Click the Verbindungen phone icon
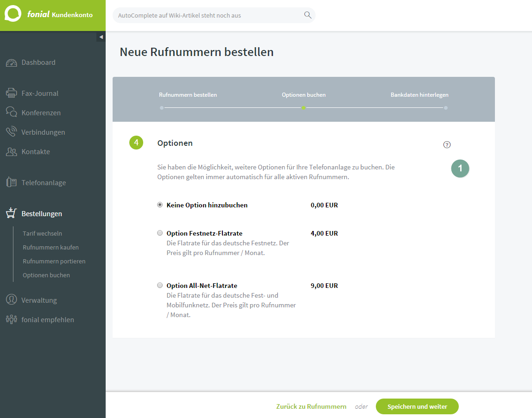 pyautogui.click(x=11, y=131)
